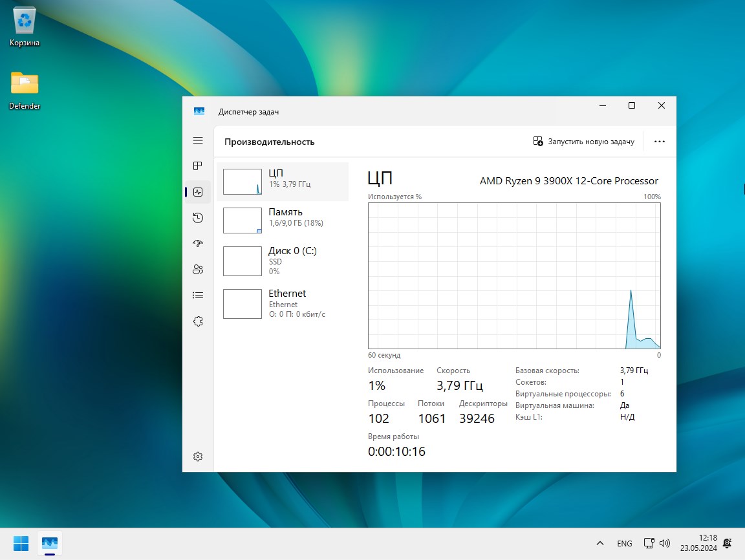Open the Services page puzzle icon
Image resolution: width=745 pixels, height=560 pixels.
[198, 321]
